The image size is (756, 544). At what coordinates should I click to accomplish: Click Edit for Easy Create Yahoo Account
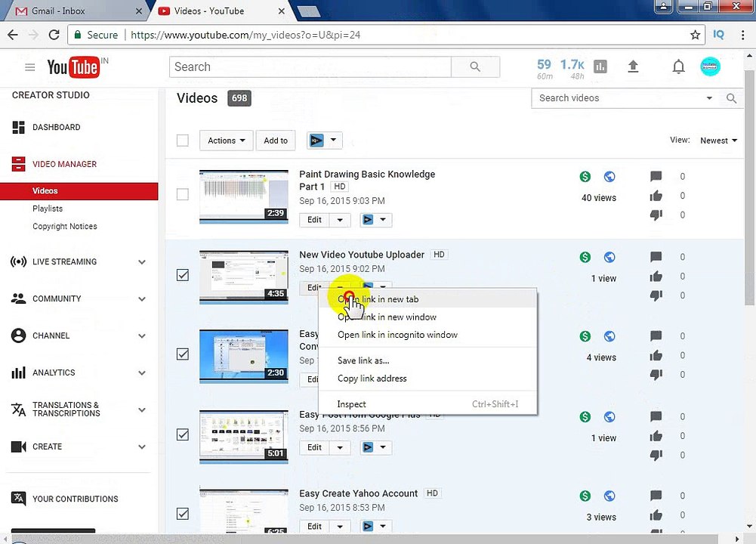314,527
